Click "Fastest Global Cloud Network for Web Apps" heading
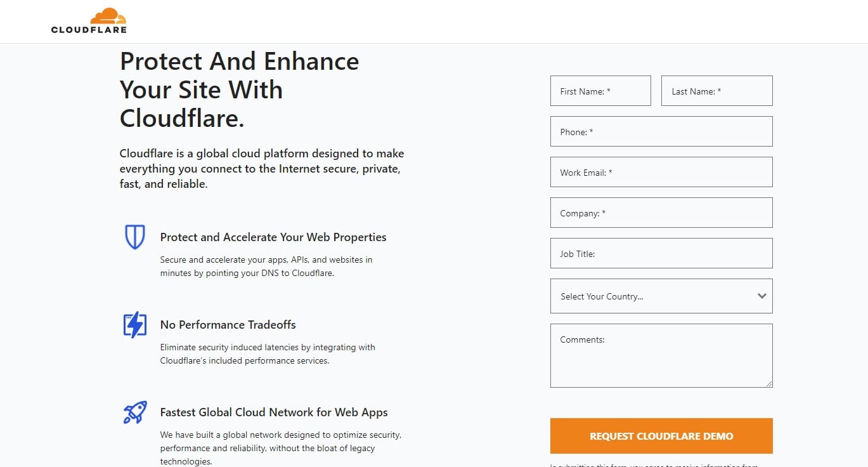 click(x=274, y=412)
